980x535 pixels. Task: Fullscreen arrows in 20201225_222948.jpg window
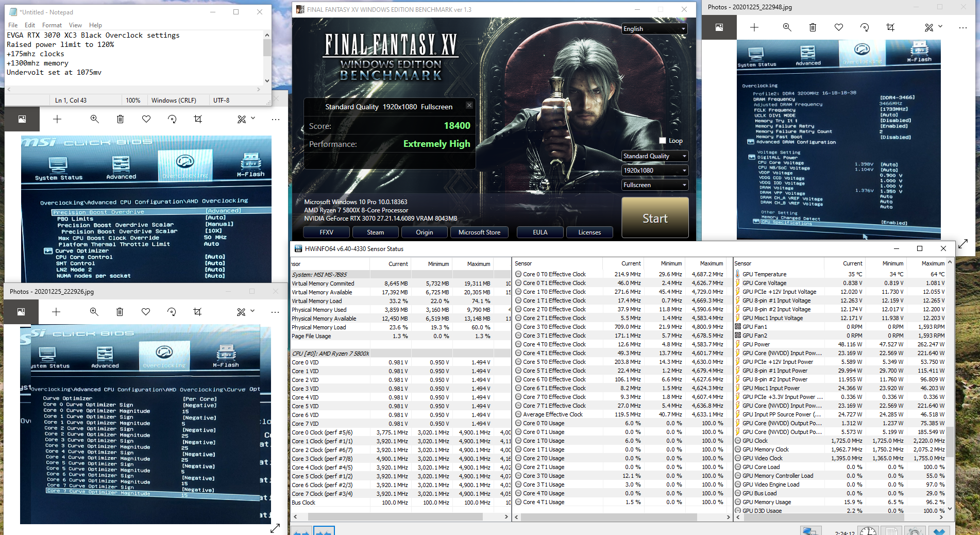tap(963, 244)
